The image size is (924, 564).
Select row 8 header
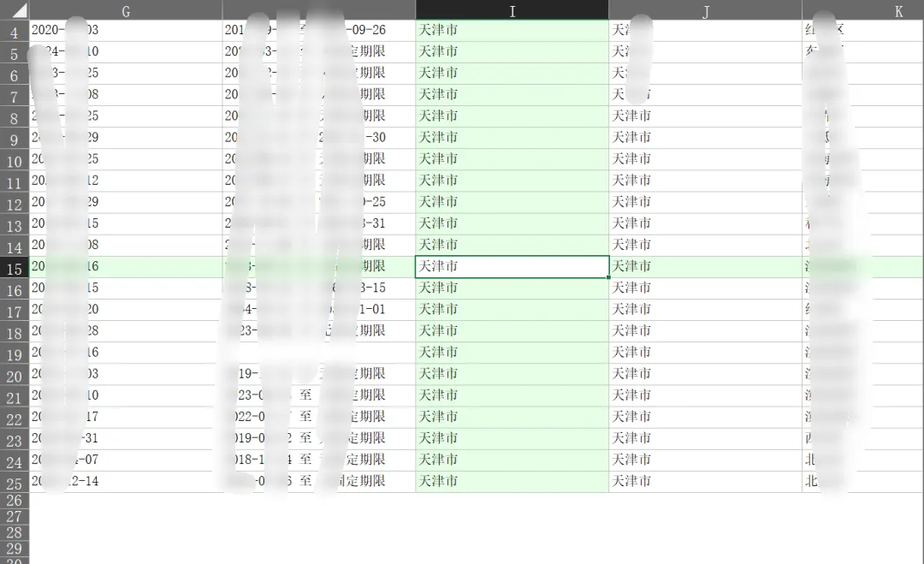15,116
